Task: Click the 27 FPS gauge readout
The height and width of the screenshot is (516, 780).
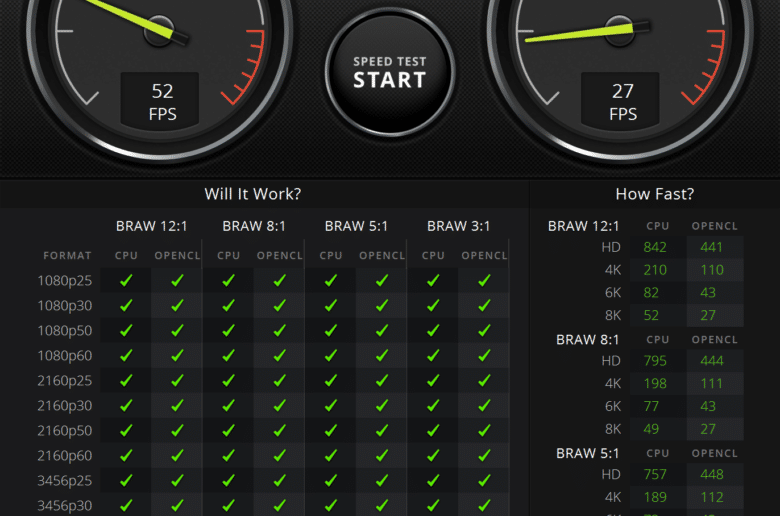Action: [620, 101]
